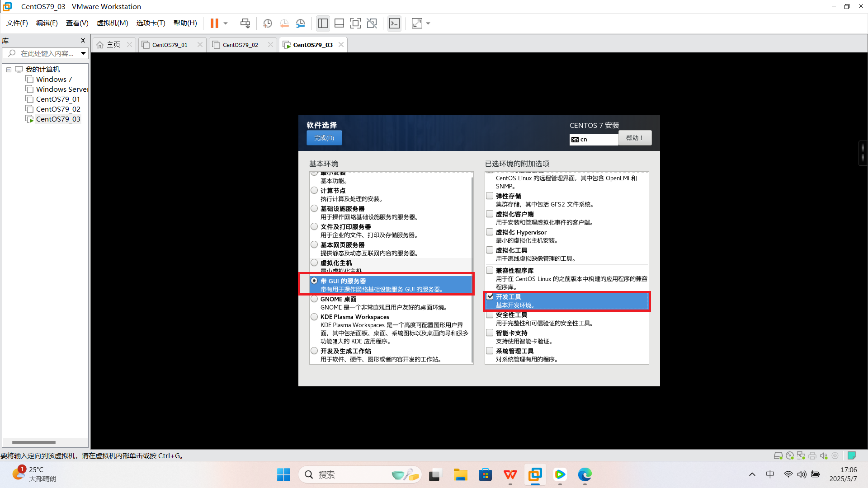Select the 基础设施服务器 radio button
Screen dimensions: 868x488
314,208
